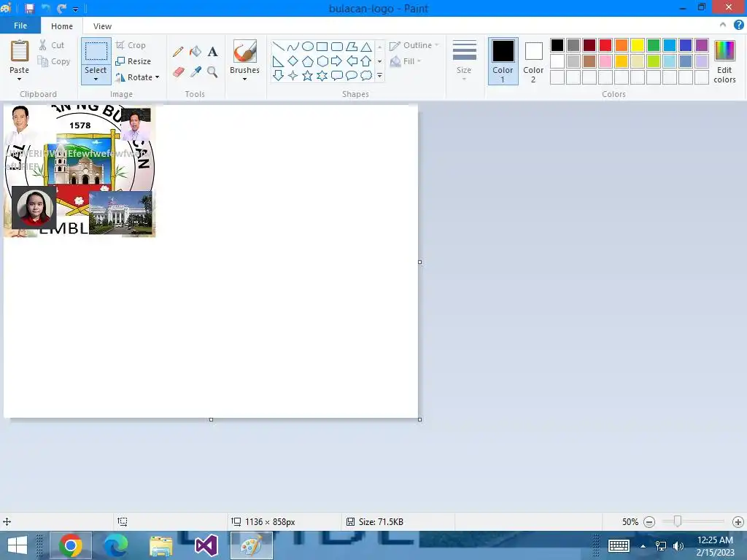747x560 pixels.
Task: Select the Six-point star shape
Action: [322, 75]
